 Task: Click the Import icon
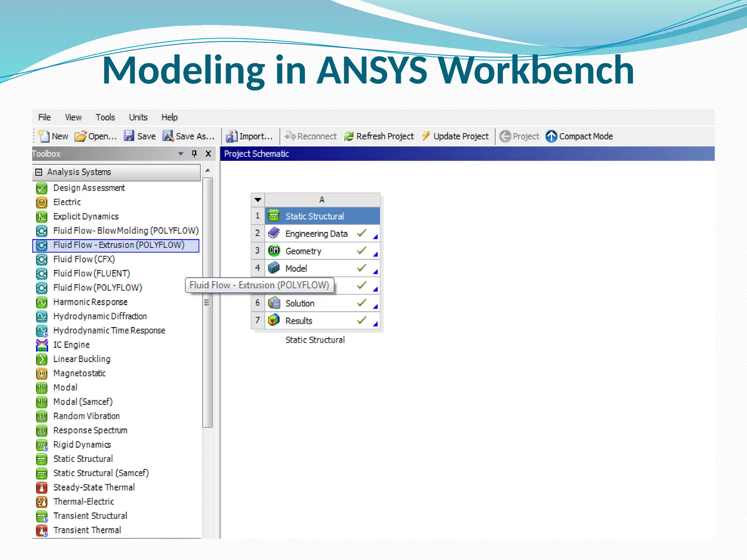232,136
